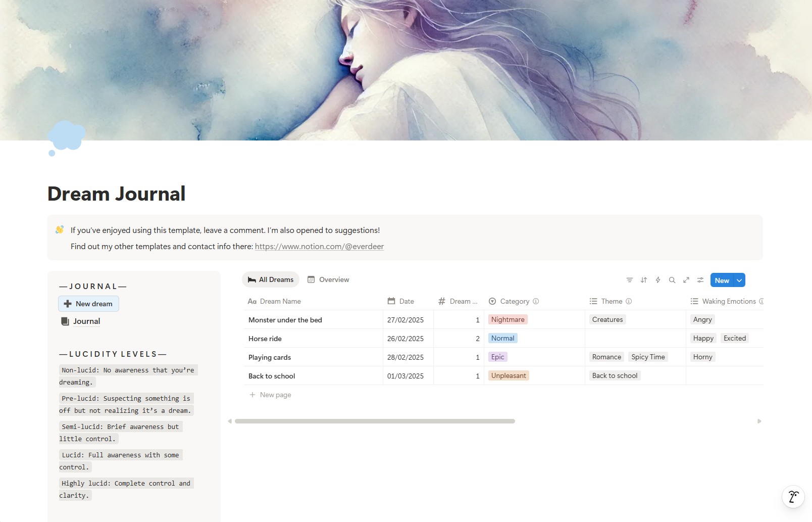The height and width of the screenshot is (522, 812).
Task: Click the blue New button
Action: (x=722, y=280)
